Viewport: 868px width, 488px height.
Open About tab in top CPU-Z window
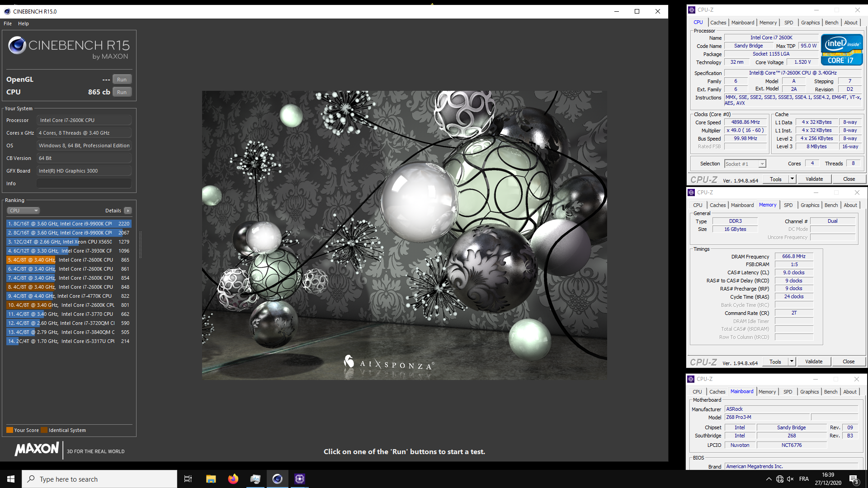pos(851,23)
